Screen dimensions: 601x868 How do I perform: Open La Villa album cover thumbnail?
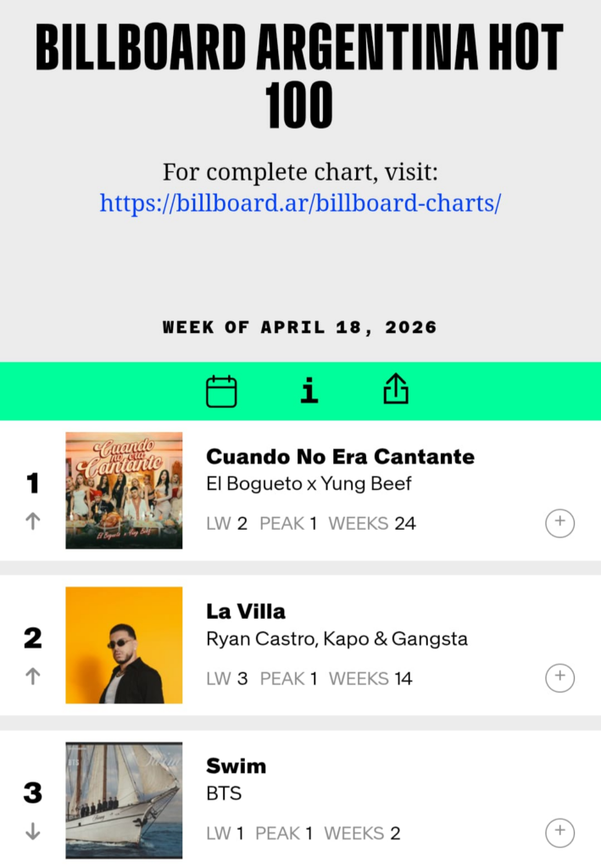click(124, 645)
